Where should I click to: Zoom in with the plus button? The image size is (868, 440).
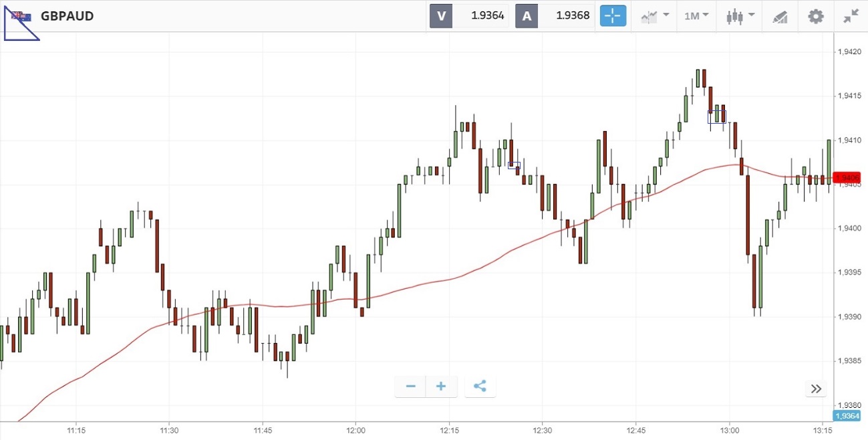[441, 387]
